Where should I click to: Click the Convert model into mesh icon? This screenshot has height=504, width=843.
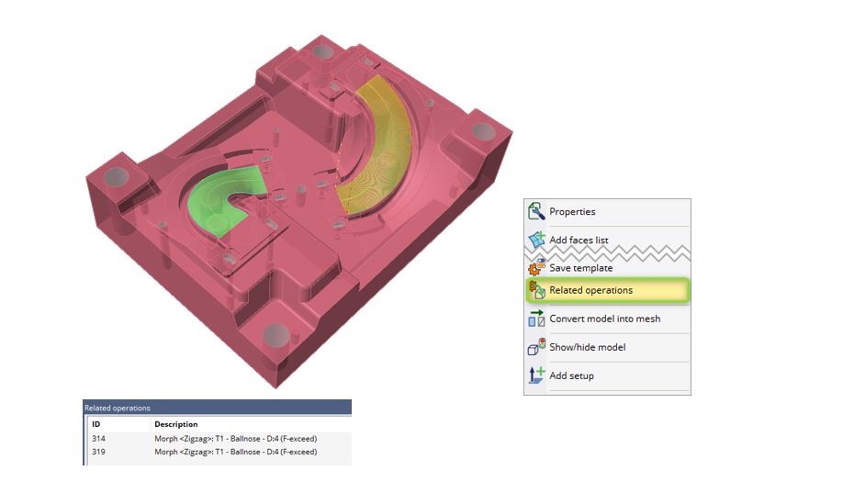(536, 319)
